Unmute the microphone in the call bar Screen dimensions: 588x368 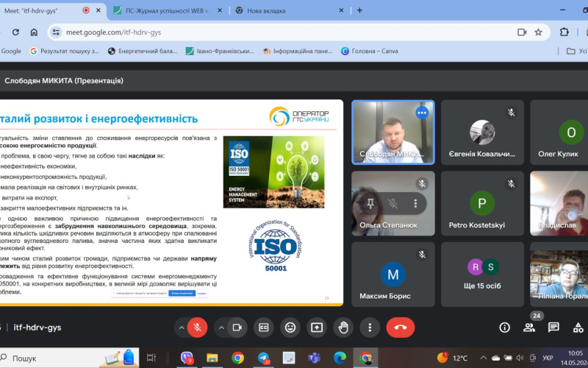197,328
